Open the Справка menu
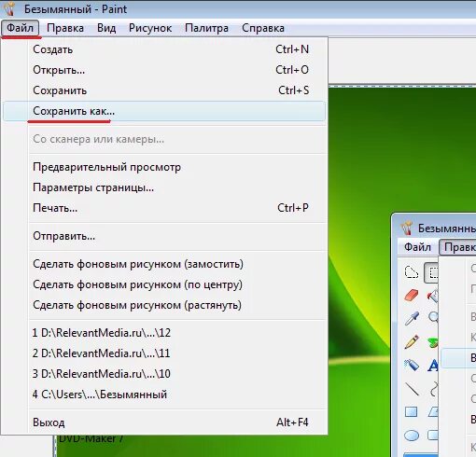The height and width of the screenshot is (457, 476). [x=263, y=28]
